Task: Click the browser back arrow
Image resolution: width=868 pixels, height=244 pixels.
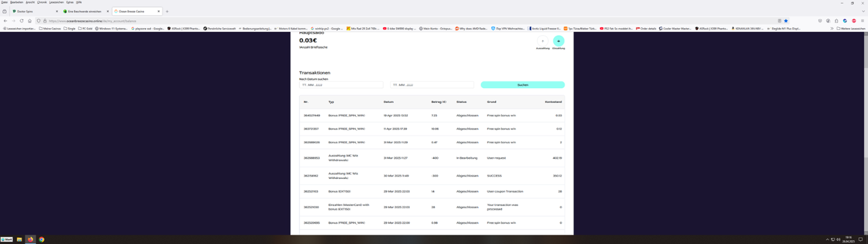Action: click(5, 21)
